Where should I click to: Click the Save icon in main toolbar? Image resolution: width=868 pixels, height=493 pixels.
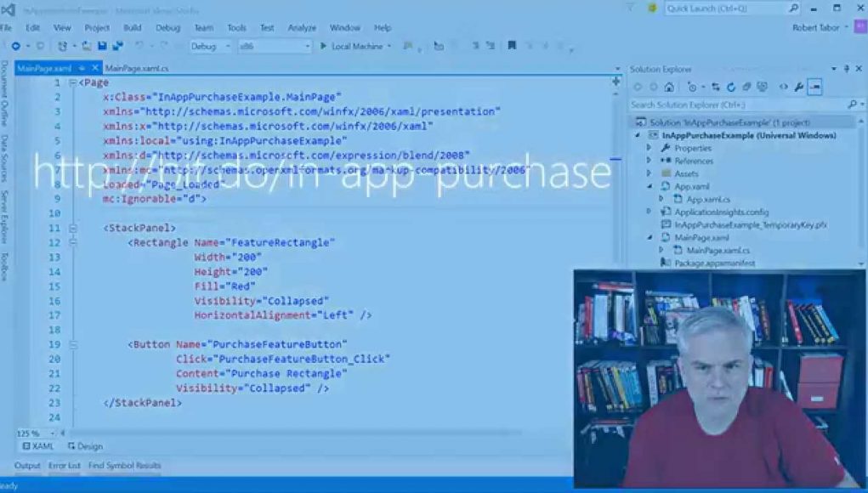coord(102,46)
